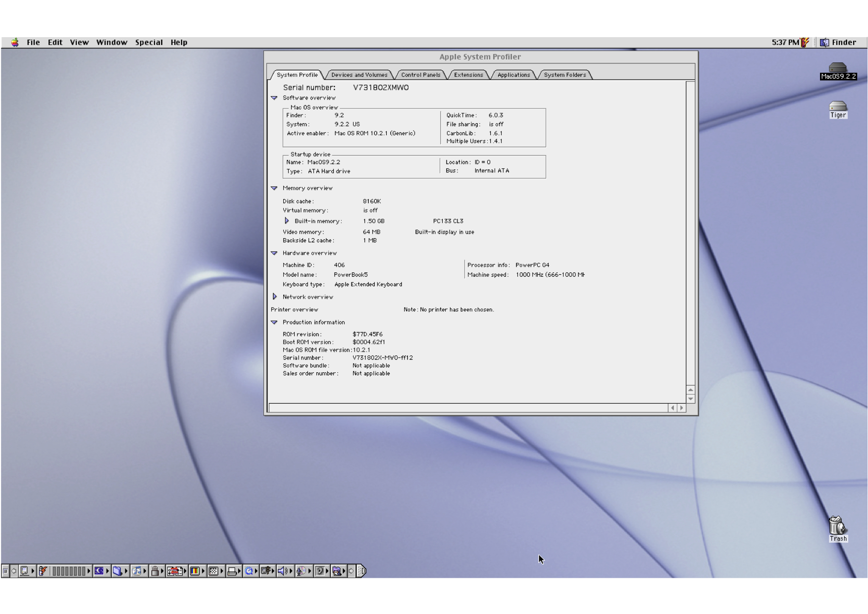Open the printer selector module in Control Strip
Screen dimensions: 868x614
234,571
